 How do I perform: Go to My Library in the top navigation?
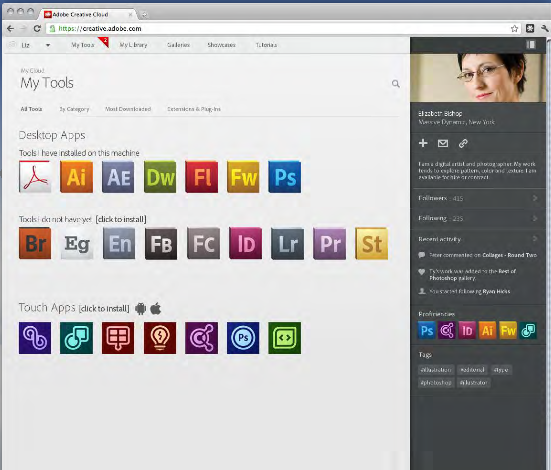[134, 45]
